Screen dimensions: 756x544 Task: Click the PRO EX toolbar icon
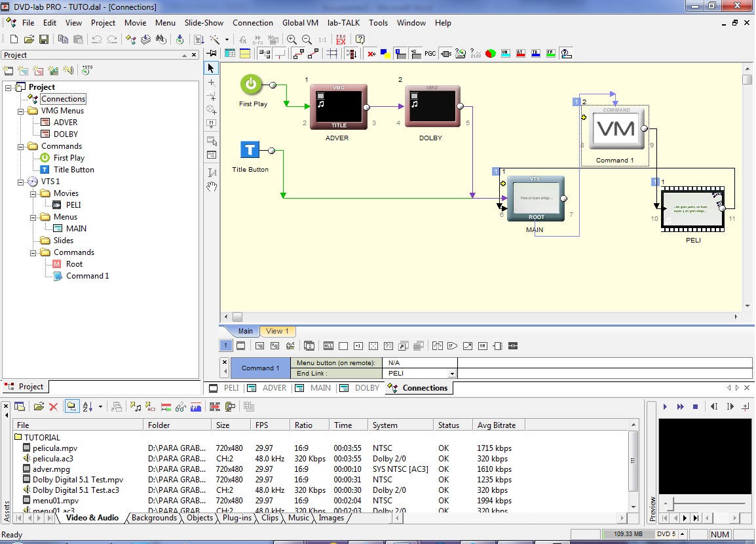(x=341, y=39)
